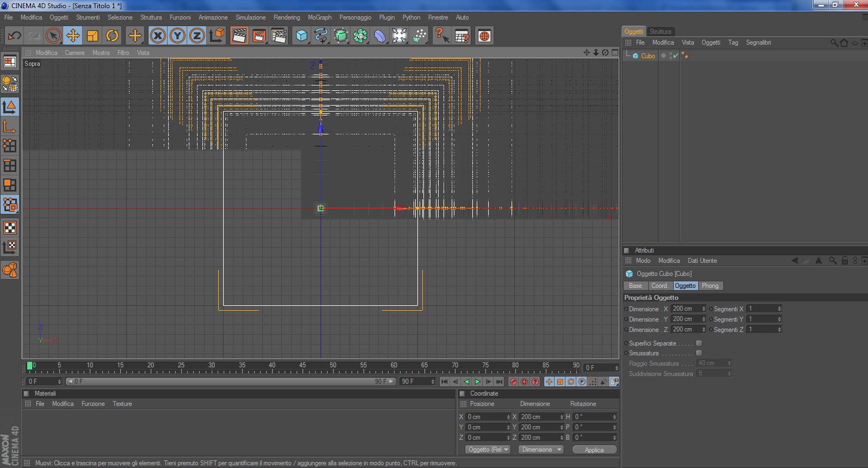Click the Undo arrow icon
This screenshot has width=868, height=468.
point(14,36)
